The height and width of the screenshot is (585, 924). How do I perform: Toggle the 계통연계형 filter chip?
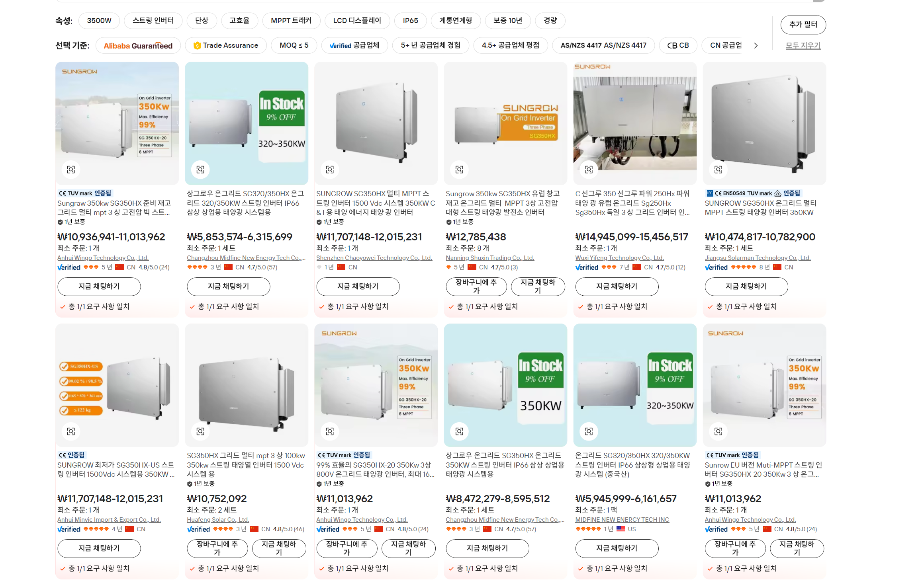point(456,21)
